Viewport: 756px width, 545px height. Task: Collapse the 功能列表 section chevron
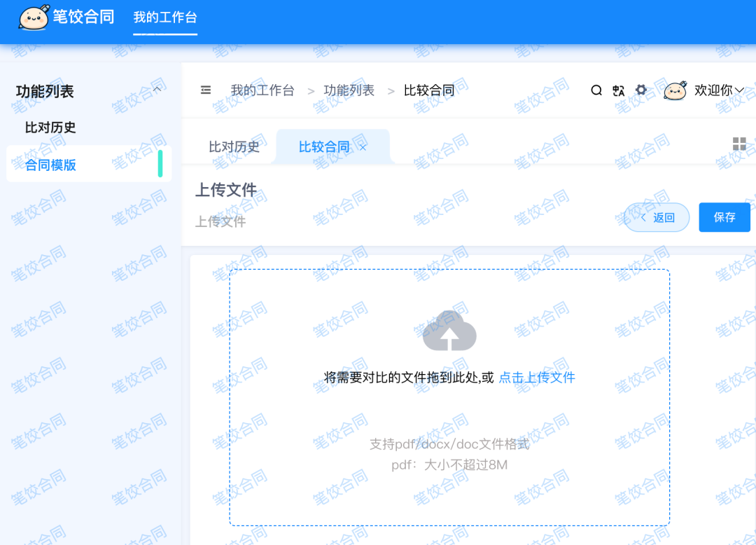[157, 88]
